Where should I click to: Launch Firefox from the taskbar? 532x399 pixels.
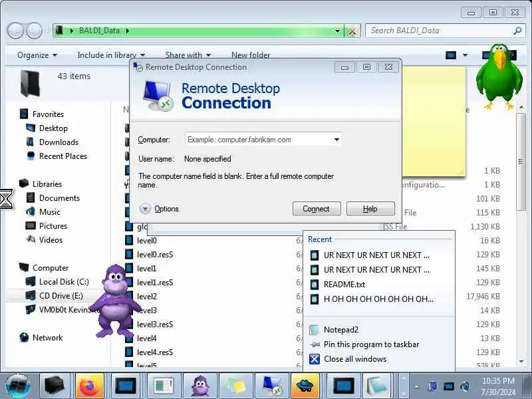[x=90, y=386]
